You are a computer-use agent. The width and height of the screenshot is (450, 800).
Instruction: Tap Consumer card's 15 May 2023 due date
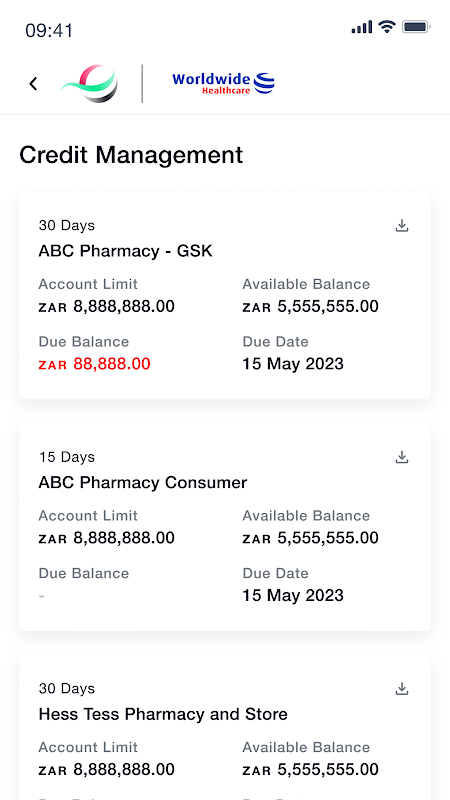click(293, 595)
